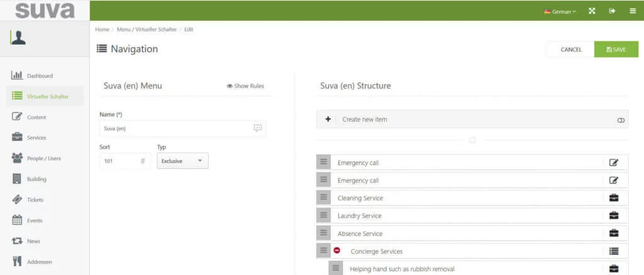Screen dimensions: 644x275
Task: Open the German language dropdown
Action: [560, 11]
